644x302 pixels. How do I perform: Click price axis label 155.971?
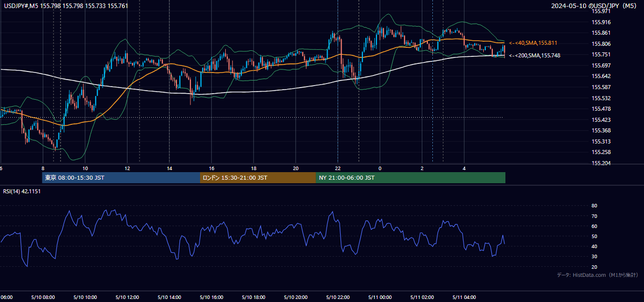[601, 11]
